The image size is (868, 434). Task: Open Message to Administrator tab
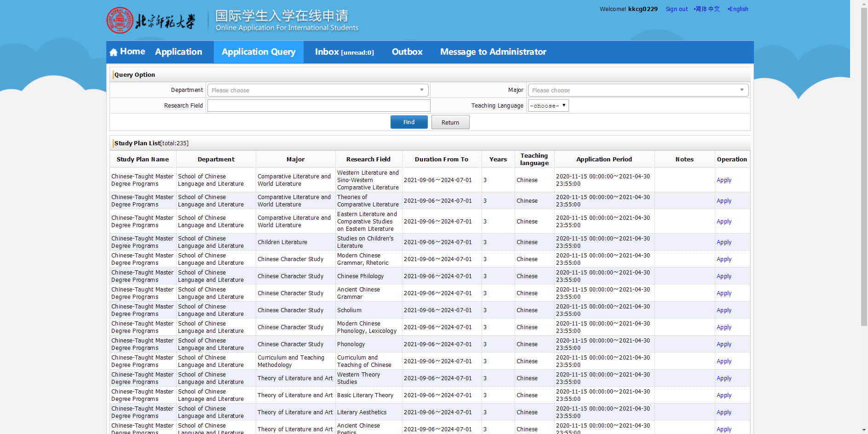point(493,52)
